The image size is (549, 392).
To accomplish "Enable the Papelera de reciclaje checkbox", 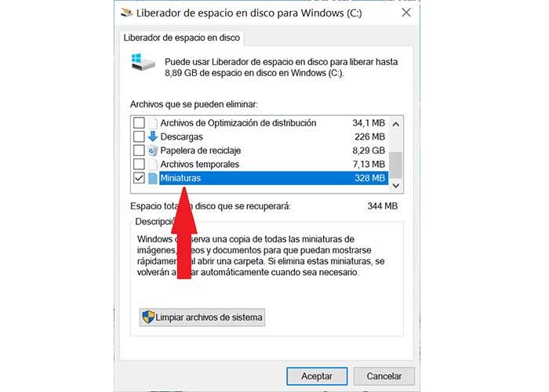I will [139, 151].
